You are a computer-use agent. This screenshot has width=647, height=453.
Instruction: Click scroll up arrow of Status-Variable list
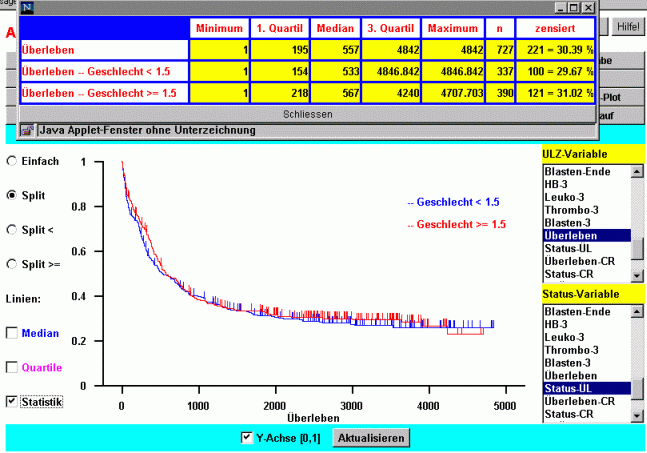(637, 311)
